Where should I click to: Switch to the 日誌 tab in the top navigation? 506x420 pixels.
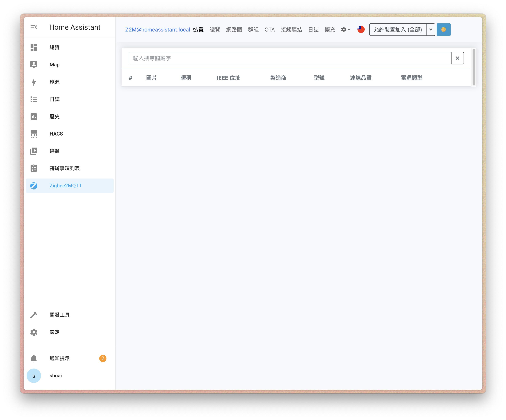(x=313, y=30)
